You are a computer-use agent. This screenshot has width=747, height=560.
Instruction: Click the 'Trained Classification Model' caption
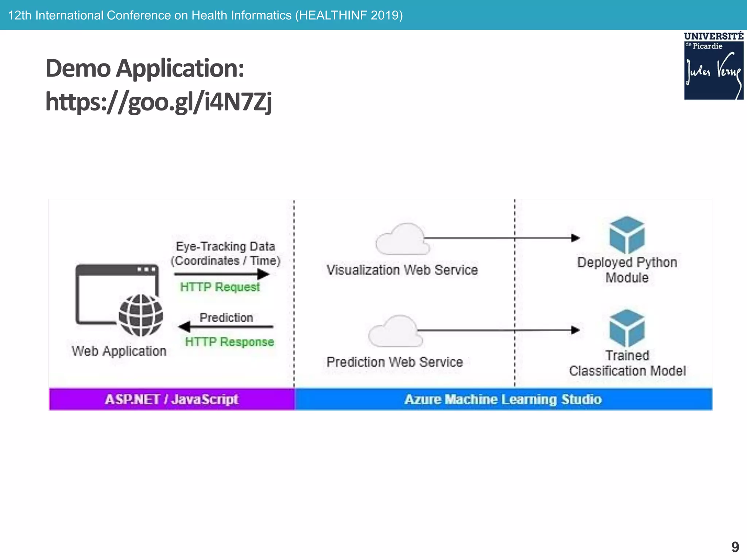pyautogui.click(x=627, y=363)
